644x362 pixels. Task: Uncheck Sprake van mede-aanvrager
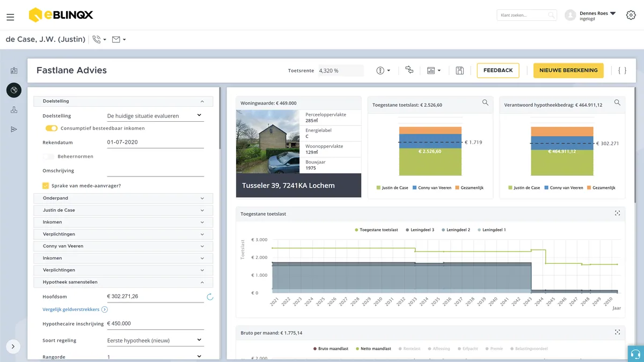46,186
